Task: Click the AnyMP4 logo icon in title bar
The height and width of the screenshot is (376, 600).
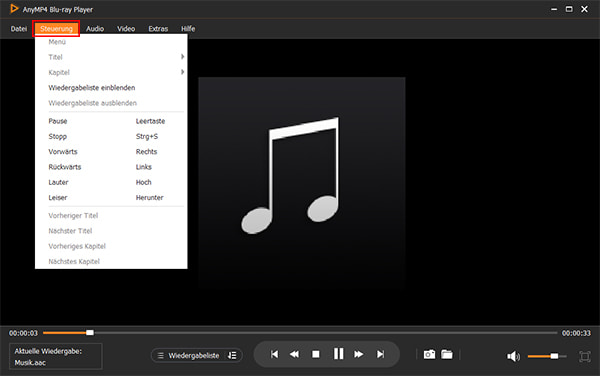Action: 14,8
